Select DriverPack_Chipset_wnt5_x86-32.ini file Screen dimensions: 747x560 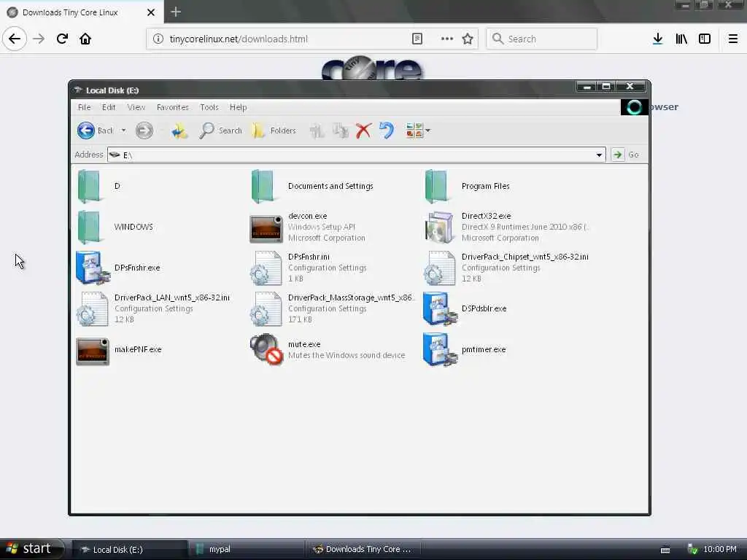coord(506,268)
